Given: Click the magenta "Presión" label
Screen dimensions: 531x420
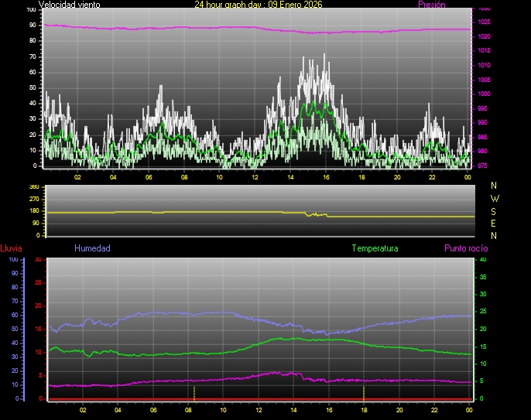Looking at the screenshot, I should (431, 5).
